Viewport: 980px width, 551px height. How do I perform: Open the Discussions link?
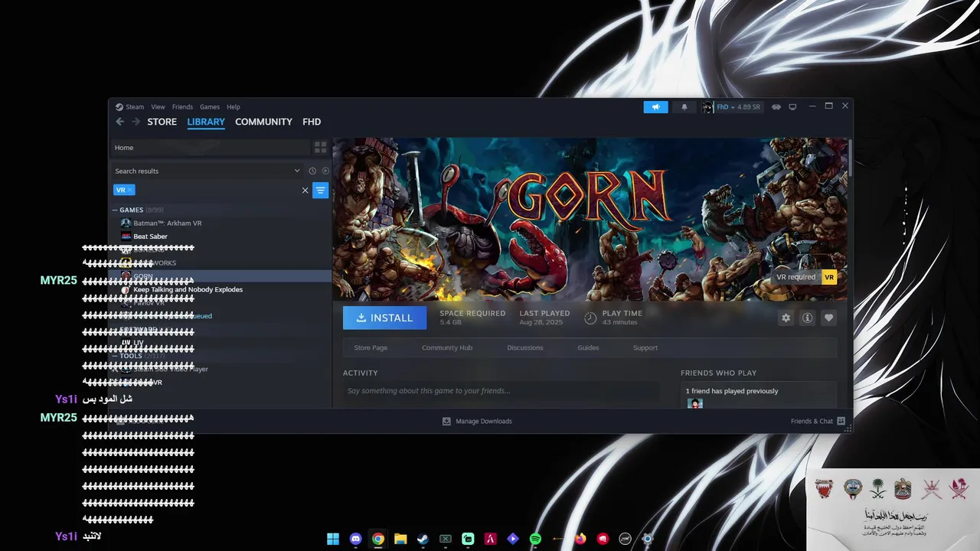(x=525, y=347)
